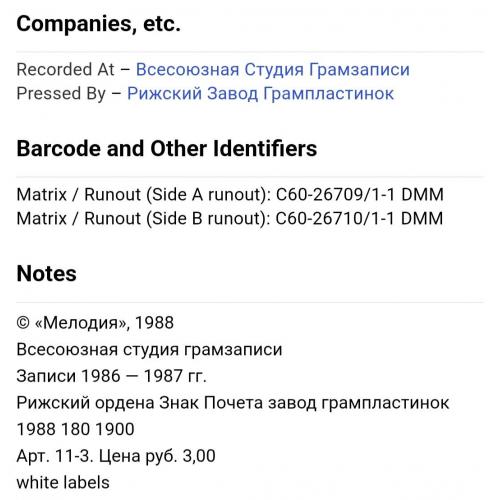Open the Всесоюзная Студия Грамзаписи link

(273, 70)
